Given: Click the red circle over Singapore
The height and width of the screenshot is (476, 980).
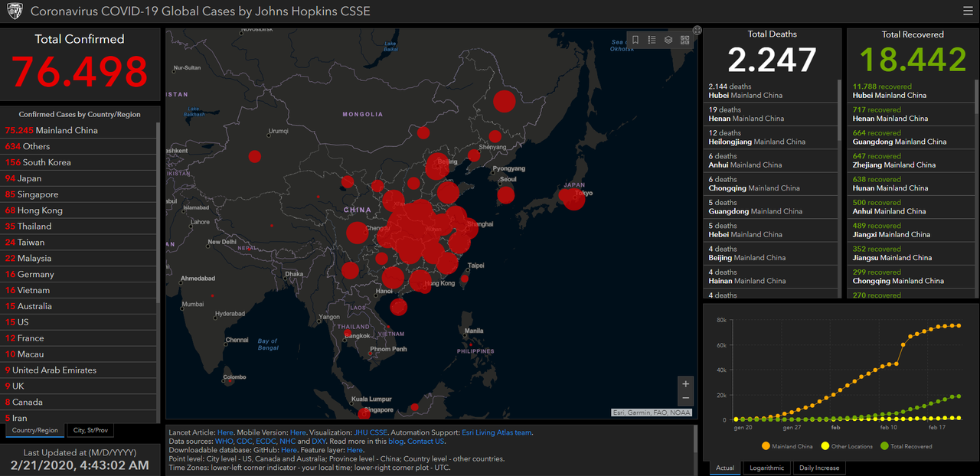Looking at the screenshot, I should point(364,414).
